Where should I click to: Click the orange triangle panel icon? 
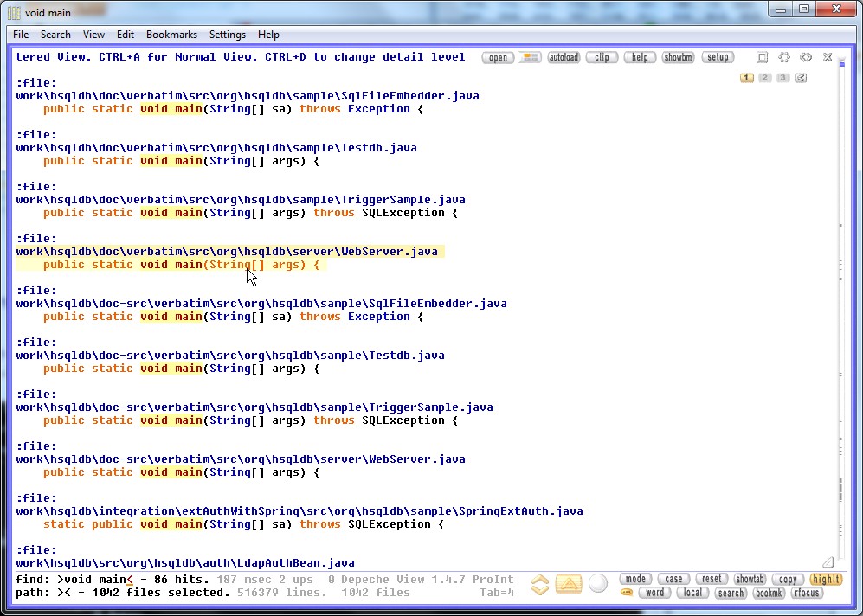(569, 585)
